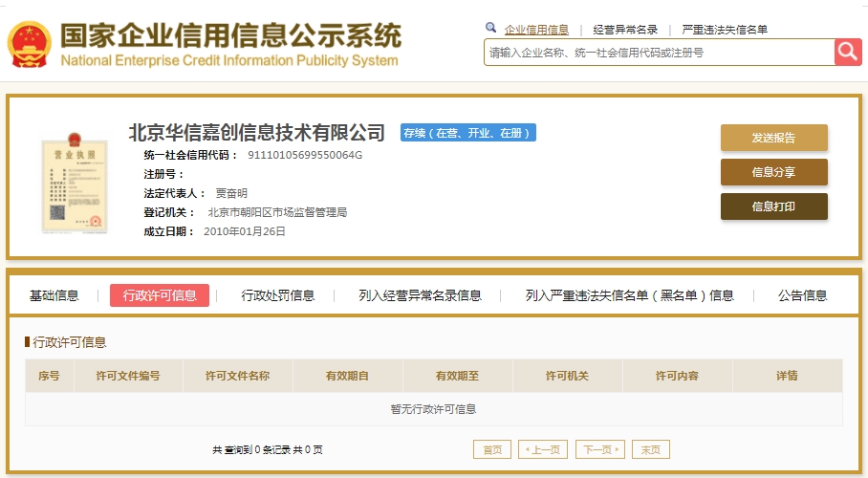Click the red search magnifier button
The height and width of the screenshot is (478, 868).
click(x=848, y=52)
